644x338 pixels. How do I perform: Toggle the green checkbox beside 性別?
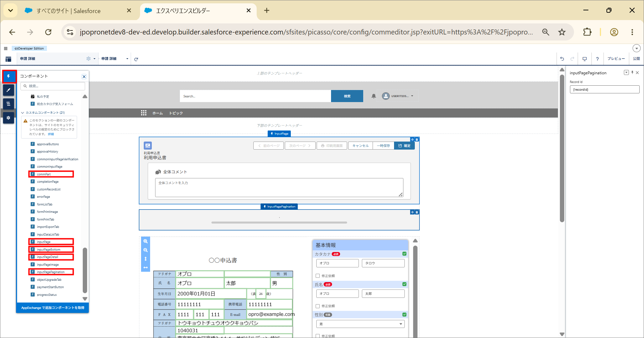pos(404,315)
